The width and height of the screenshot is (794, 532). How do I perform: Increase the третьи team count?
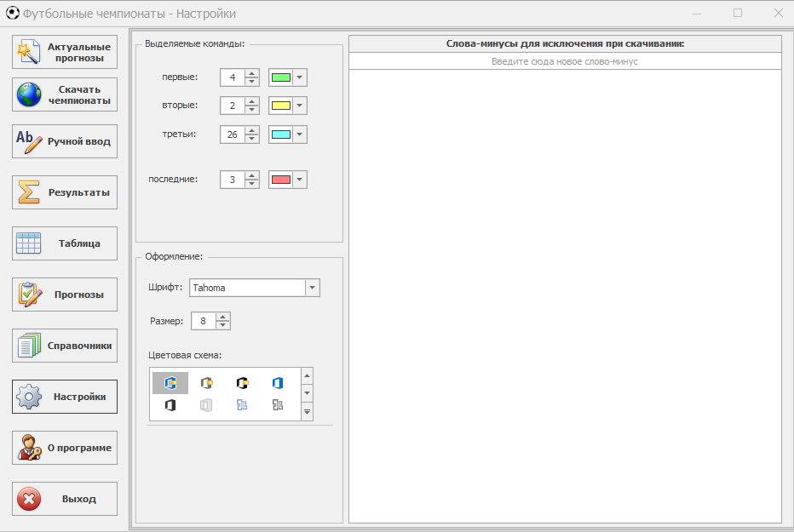[x=251, y=130]
